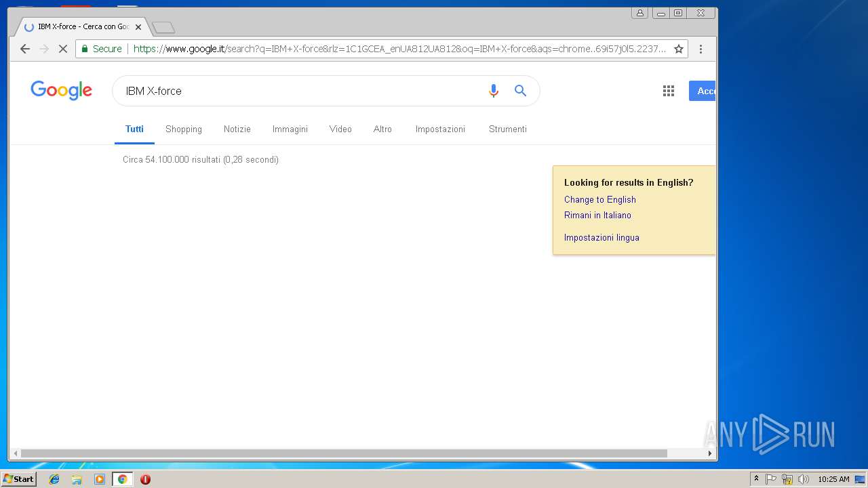The height and width of the screenshot is (488, 868).
Task: Switch to Notizie results
Action: coord(237,129)
